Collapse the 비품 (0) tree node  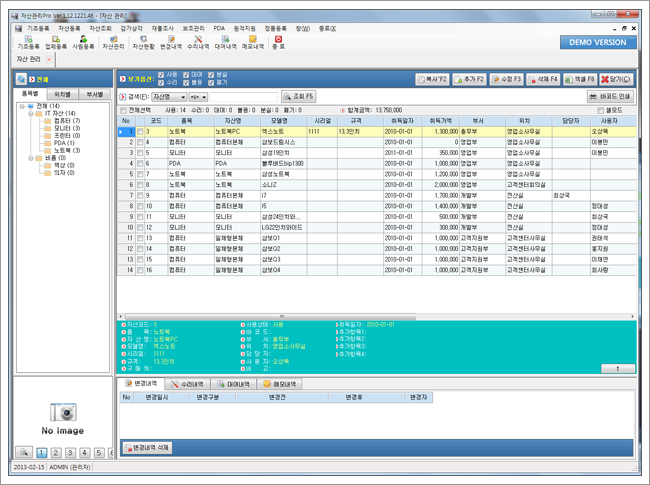click(x=31, y=158)
